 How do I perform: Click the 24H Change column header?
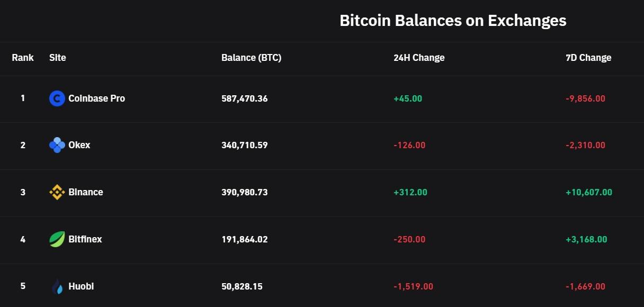[x=418, y=58]
